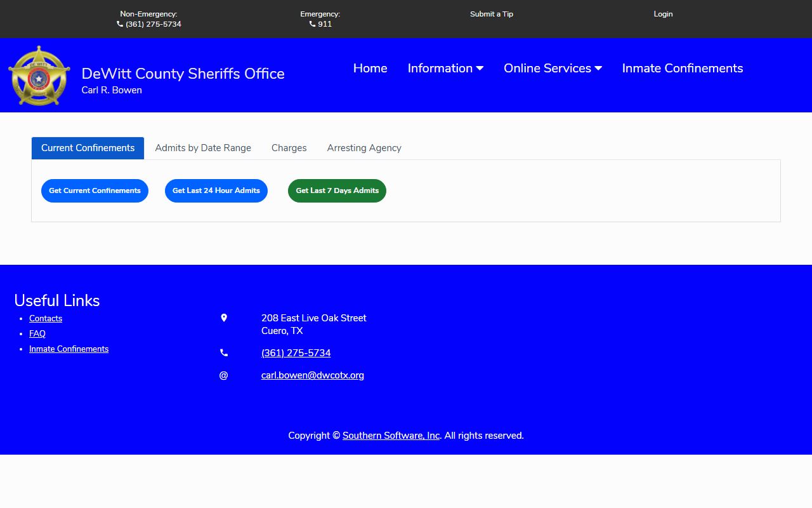
Task: Open Inmate Confinements in the navigation bar
Action: pos(683,68)
